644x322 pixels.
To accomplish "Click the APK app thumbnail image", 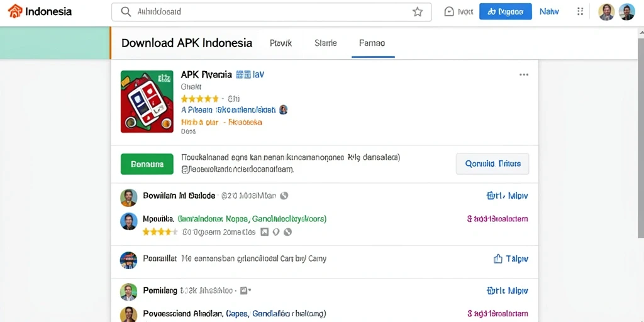I will (147, 101).
